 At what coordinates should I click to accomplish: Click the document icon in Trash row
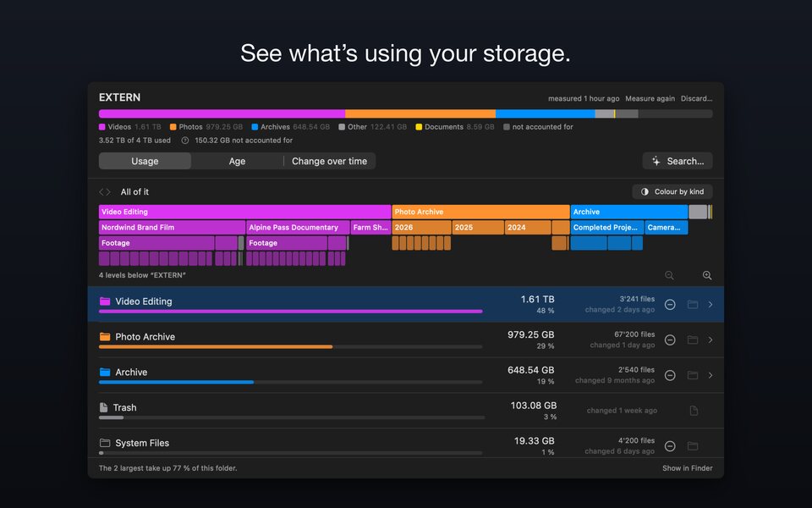pyautogui.click(x=694, y=411)
